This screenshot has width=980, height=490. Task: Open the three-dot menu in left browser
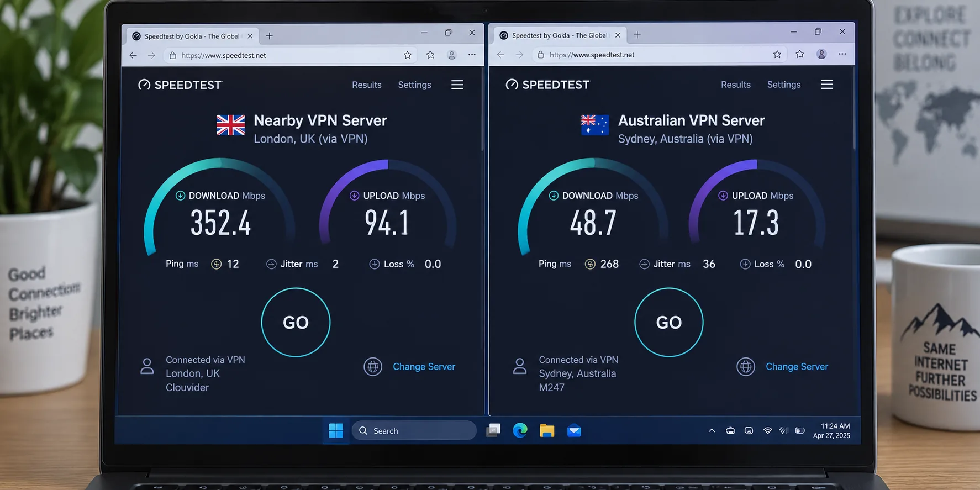point(472,55)
